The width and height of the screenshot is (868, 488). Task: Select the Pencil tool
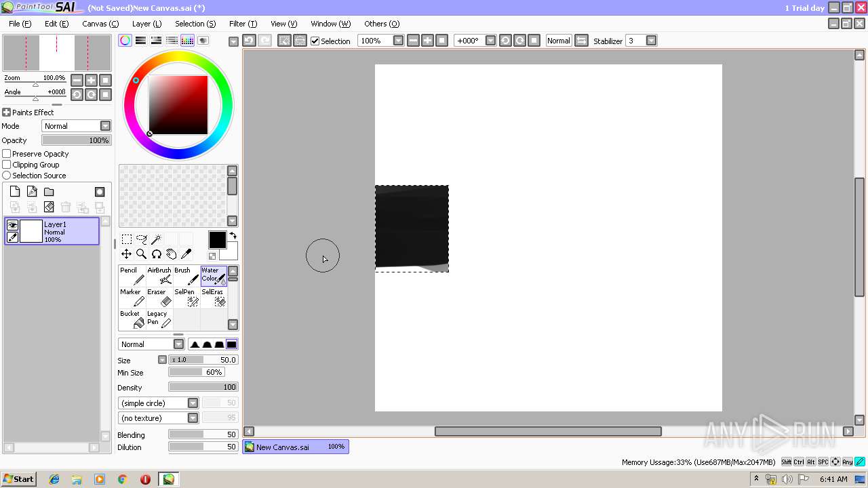click(132, 275)
